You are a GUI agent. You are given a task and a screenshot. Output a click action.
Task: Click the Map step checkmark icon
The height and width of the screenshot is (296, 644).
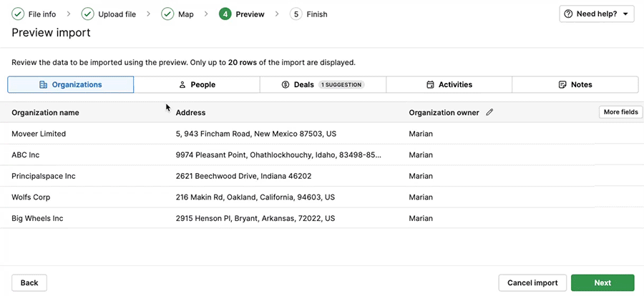point(167,14)
